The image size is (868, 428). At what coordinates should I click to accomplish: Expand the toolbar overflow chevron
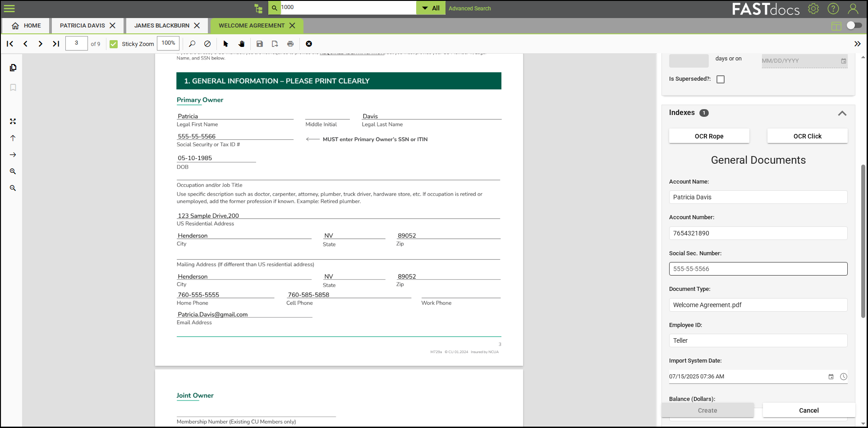[x=857, y=44]
